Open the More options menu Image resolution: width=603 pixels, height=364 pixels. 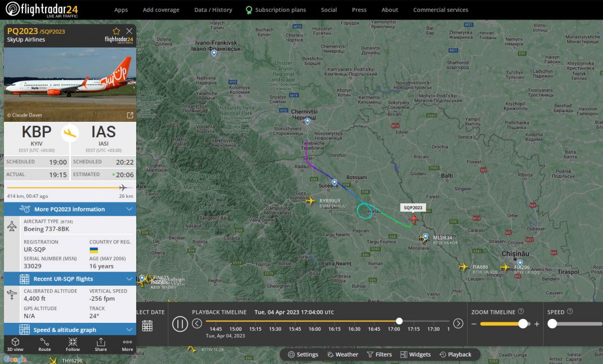point(127,344)
